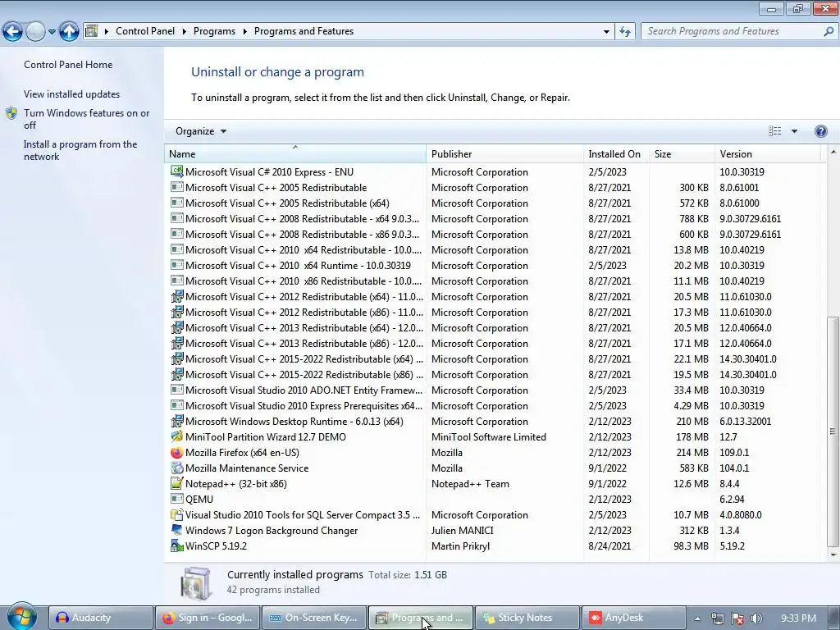The width and height of the screenshot is (840, 630).
Task: Click Programs and Features breadcrumb
Action: tap(304, 31)
